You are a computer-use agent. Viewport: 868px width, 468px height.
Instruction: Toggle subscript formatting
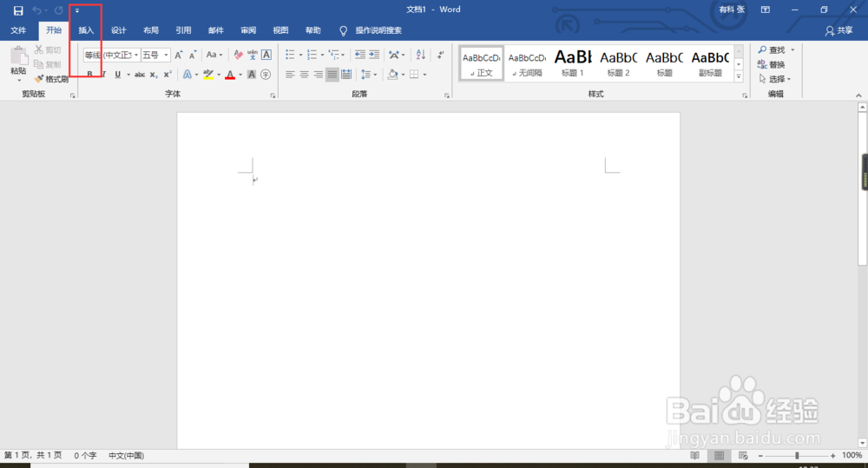[154, 74]
